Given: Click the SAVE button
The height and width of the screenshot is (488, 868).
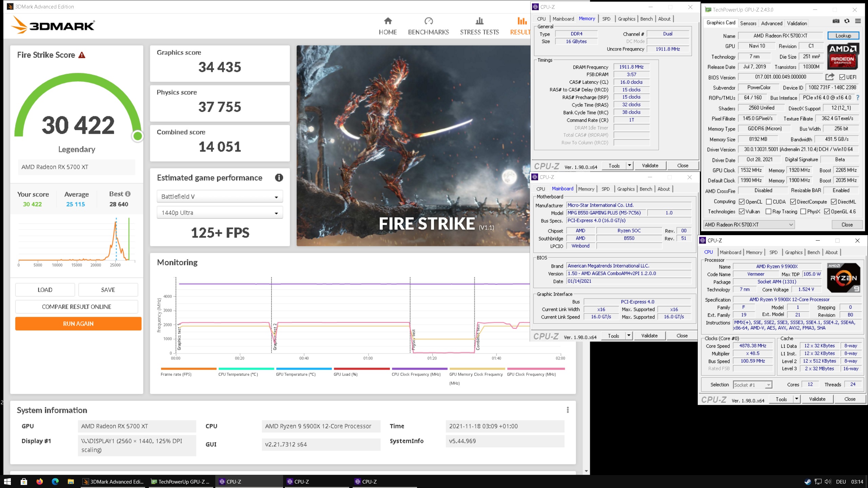Looking at the screenshot, I should click(x=108, y=290).
